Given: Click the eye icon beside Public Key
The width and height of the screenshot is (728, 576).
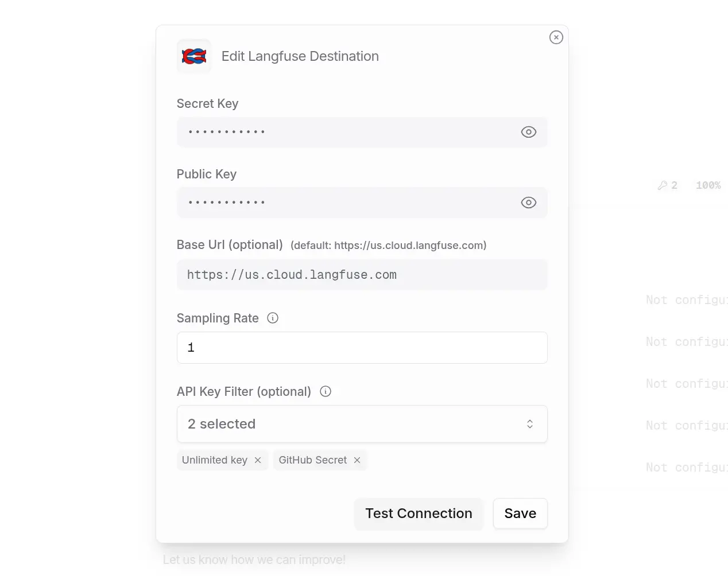Looking at the screenshot, I should point(528,202).
